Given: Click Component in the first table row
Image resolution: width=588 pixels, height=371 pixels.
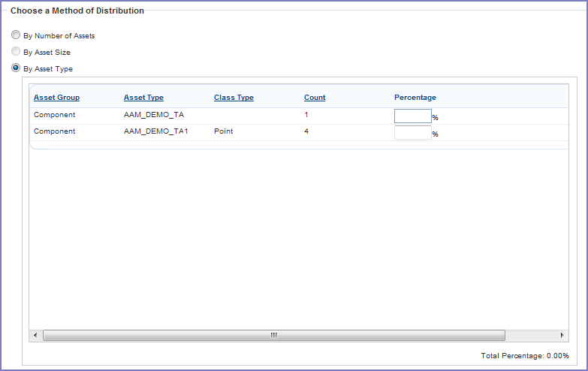Looking at the screenshot, I should pyautogui.click(x=54, y=115).
